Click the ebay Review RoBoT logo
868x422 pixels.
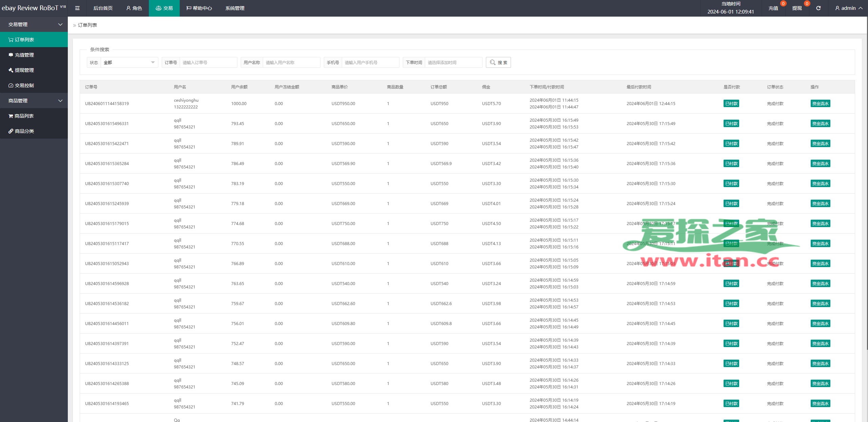tap(34, 8)
